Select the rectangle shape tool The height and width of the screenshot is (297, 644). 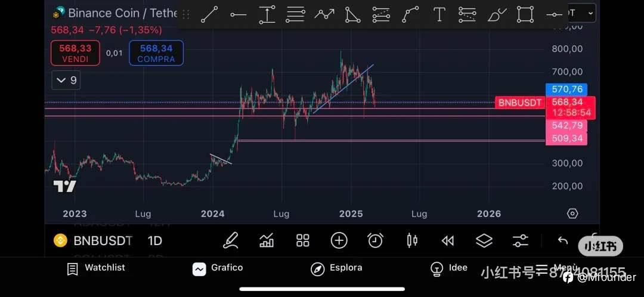coord(525,14)
